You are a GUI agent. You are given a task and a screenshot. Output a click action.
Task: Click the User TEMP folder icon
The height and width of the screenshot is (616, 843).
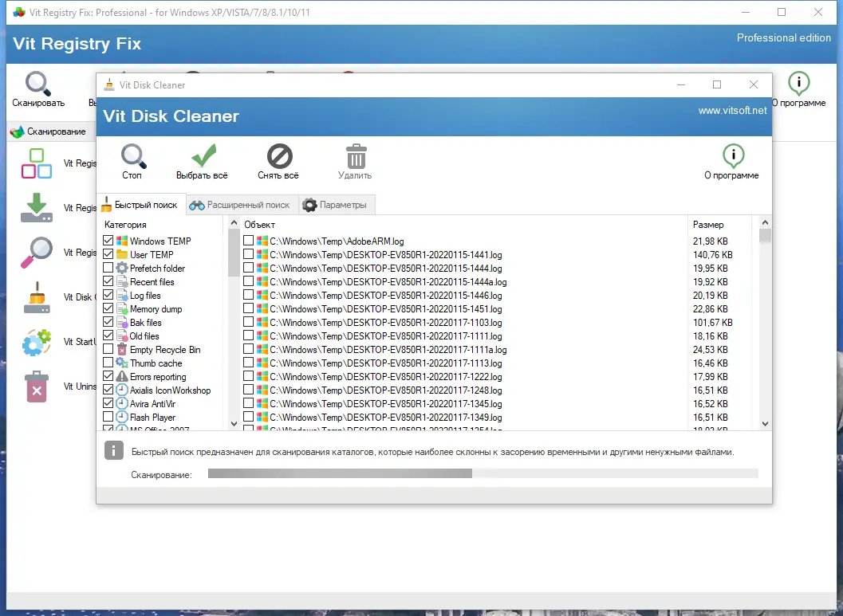pos(122,254)
